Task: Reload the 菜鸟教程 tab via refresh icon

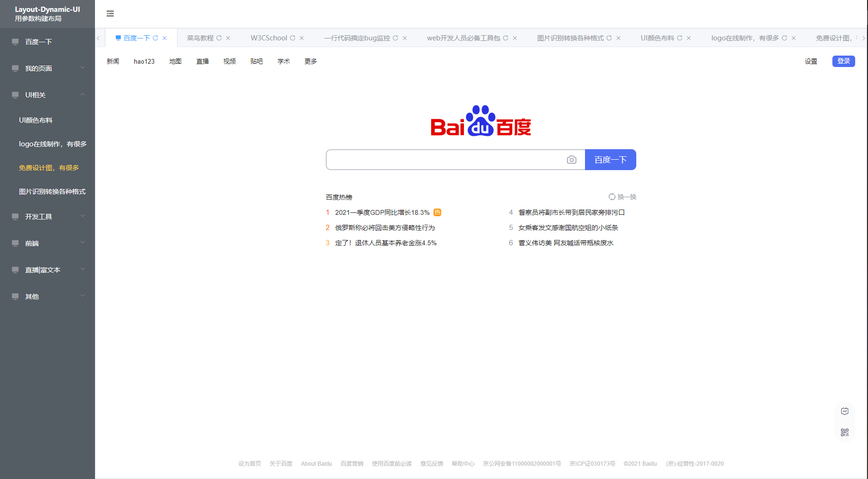Action: pos(219,38)
